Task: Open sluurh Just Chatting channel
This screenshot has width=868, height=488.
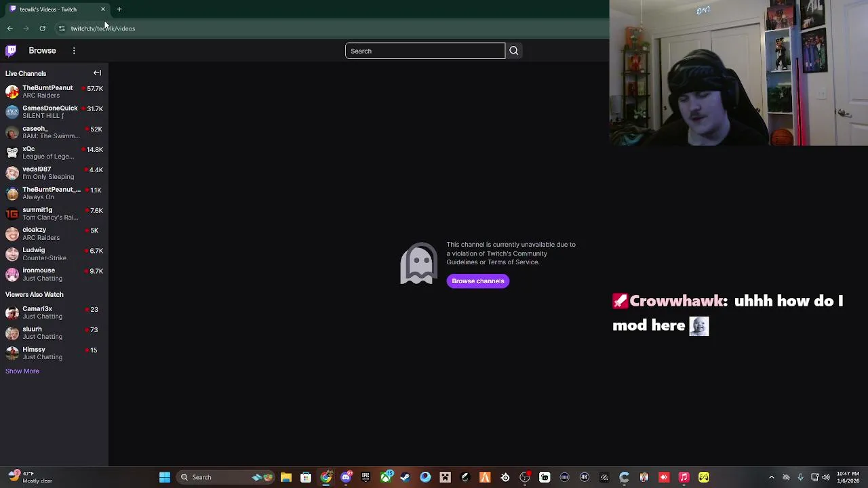Action: click(54, 333)
